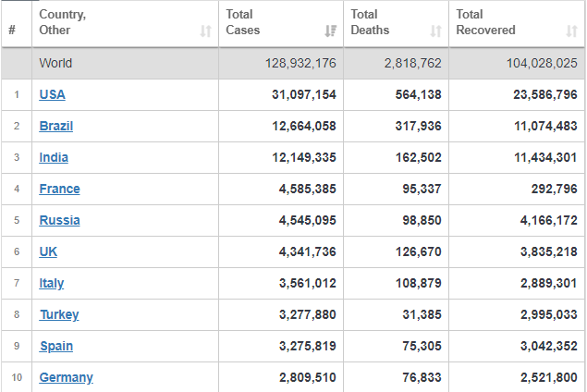
Task: Select USA total cases cell 31,097,154
Action: click(304, 94)
